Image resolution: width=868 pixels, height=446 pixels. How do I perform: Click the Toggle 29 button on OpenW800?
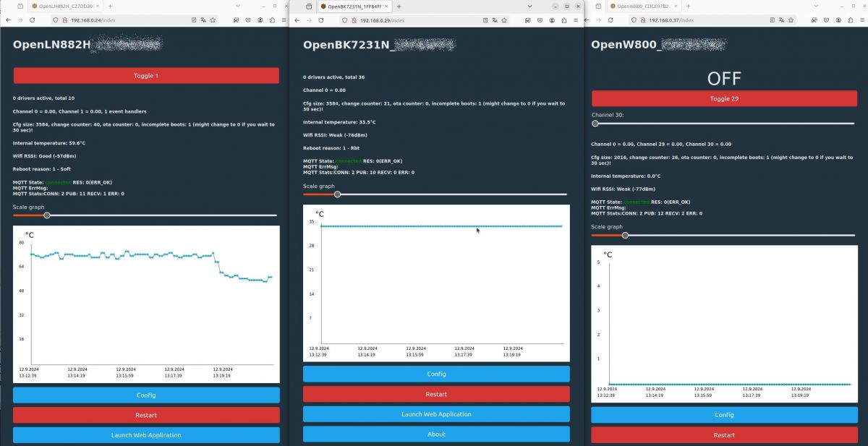[724, 98]
